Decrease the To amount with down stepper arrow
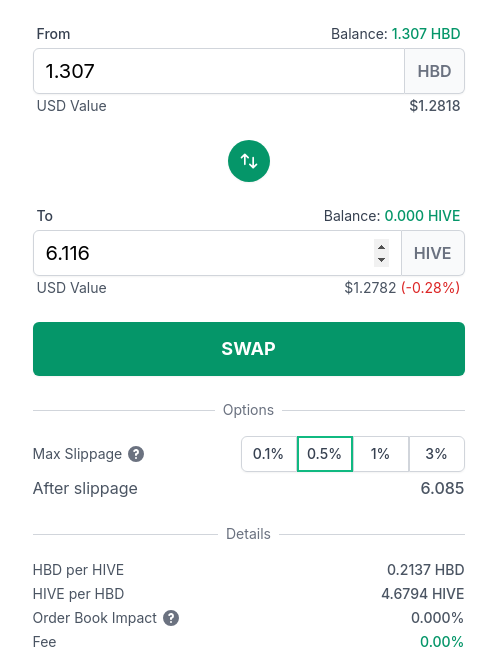 point(381,260)
